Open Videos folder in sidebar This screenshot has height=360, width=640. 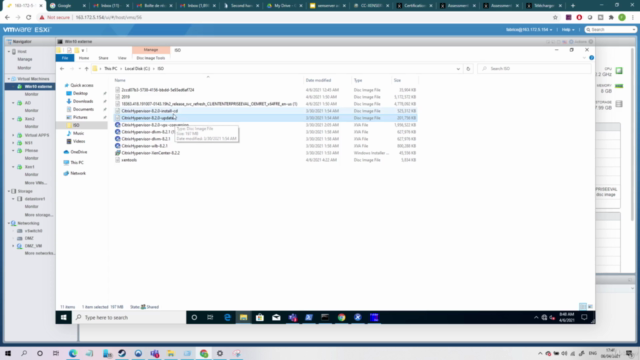(x=79, y=141)
